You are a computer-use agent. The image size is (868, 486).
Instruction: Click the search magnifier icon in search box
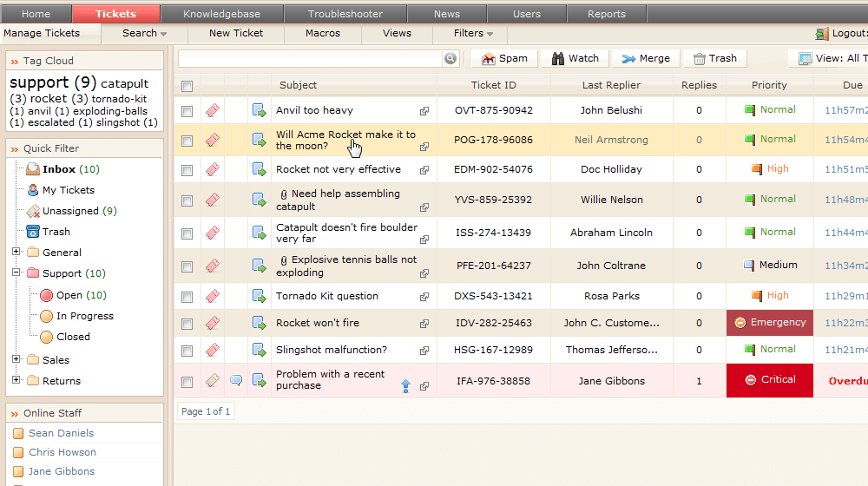[450, 58]
